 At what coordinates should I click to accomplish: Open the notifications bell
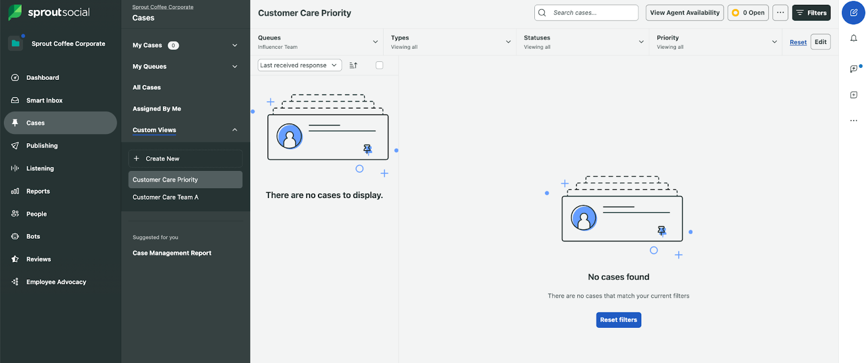click(x=853, y=39)
